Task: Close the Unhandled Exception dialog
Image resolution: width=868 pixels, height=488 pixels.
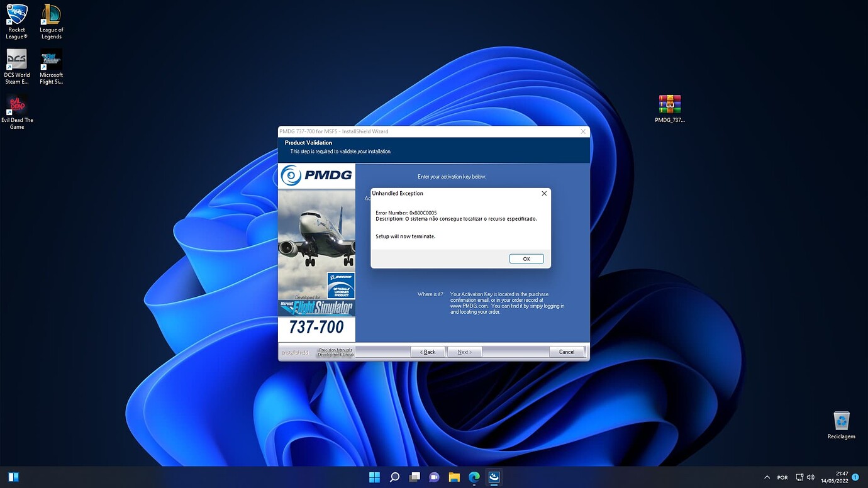Action: [544, 194]
